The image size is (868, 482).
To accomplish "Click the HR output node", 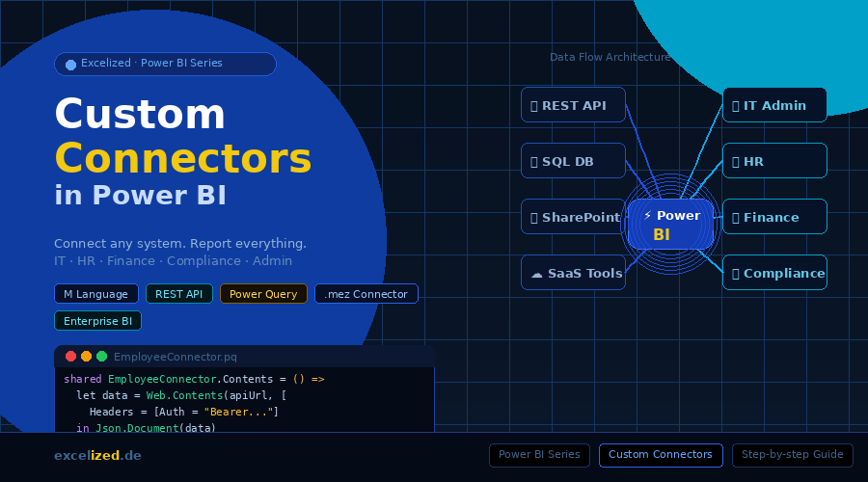I will 775,161.
